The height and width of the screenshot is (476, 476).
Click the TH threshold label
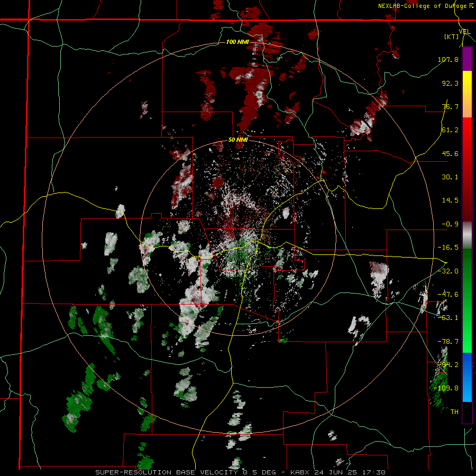(454, 412)
